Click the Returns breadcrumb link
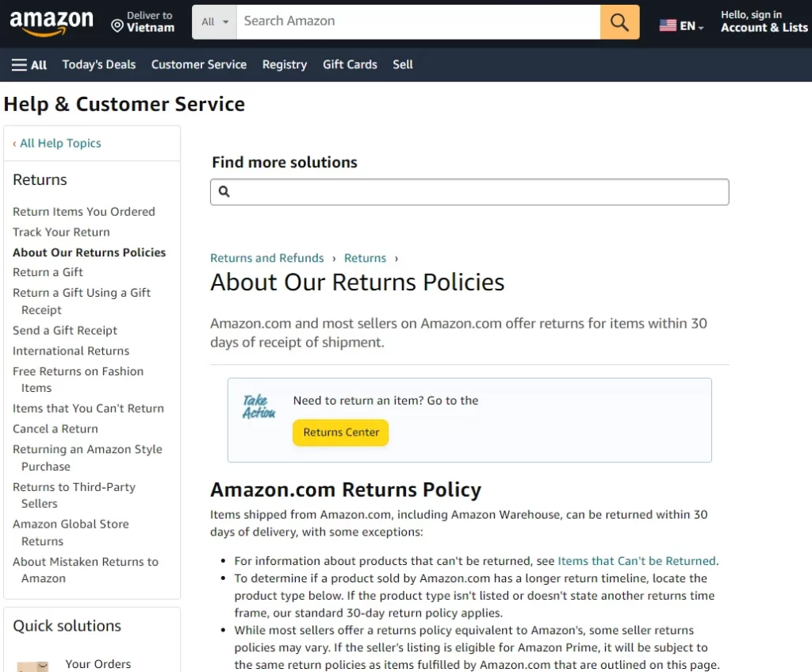 365,258
